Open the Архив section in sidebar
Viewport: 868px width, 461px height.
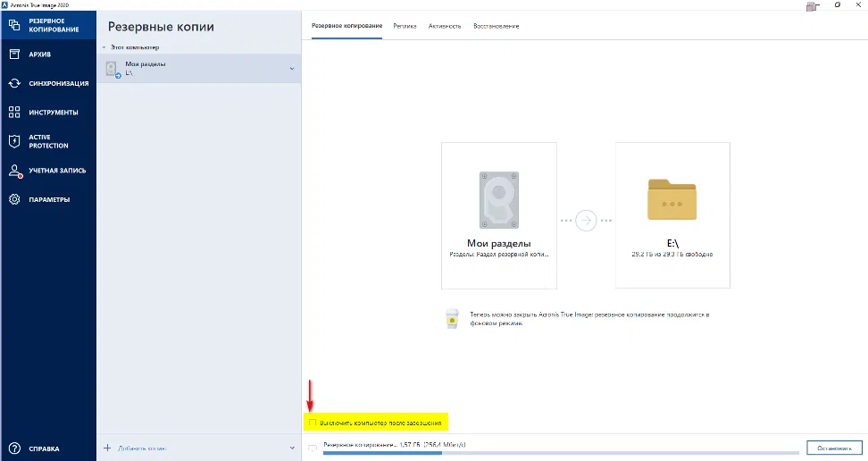(x=48, y=54)
